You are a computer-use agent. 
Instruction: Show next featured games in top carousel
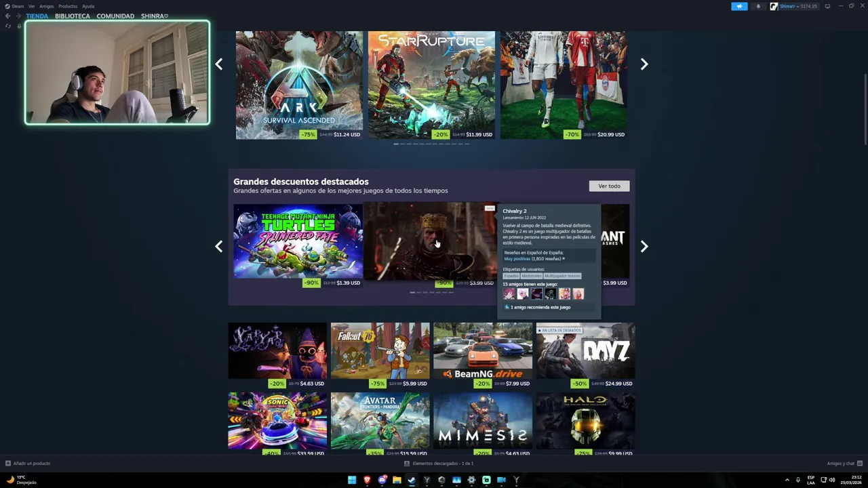[644, 64]
